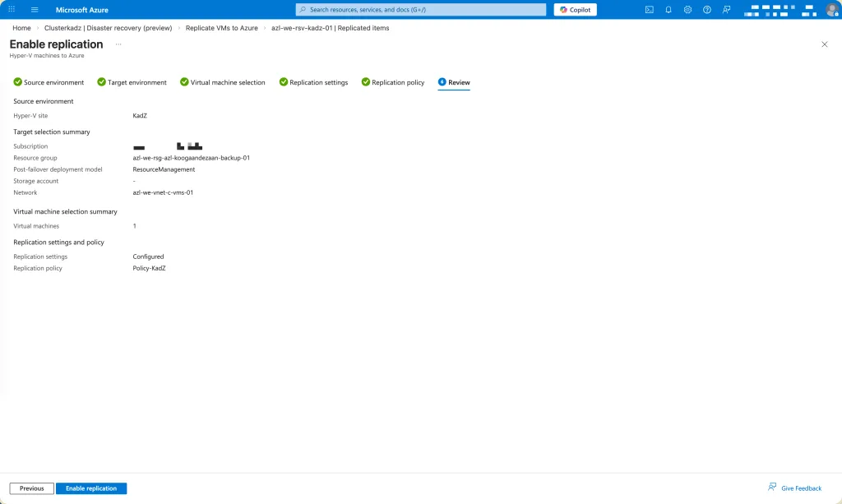Launch Cloud Shell from the top bar
842x504 pixels.
pyautogui.click(x=650, y=10)
